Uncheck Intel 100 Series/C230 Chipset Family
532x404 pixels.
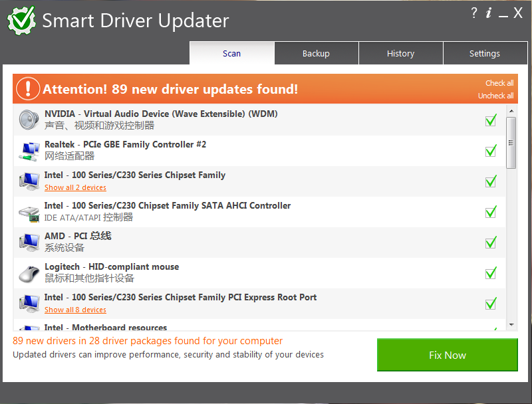pos(491,181)
